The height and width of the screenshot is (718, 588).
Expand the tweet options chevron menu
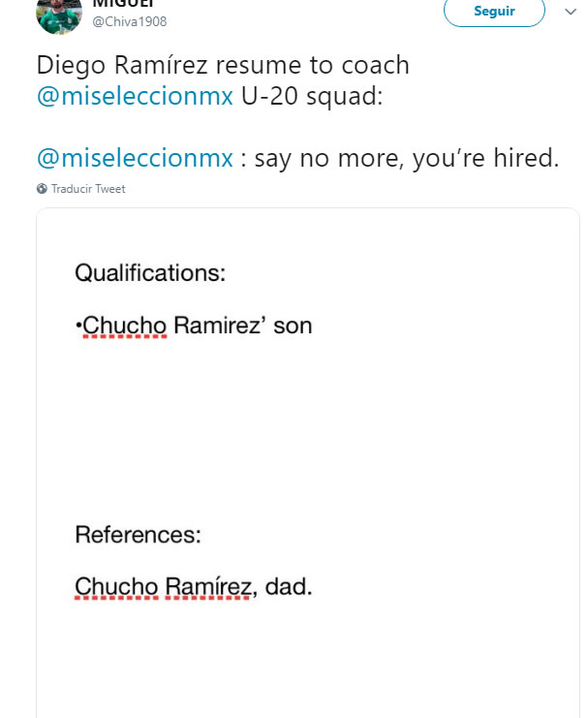click(571, 12)
